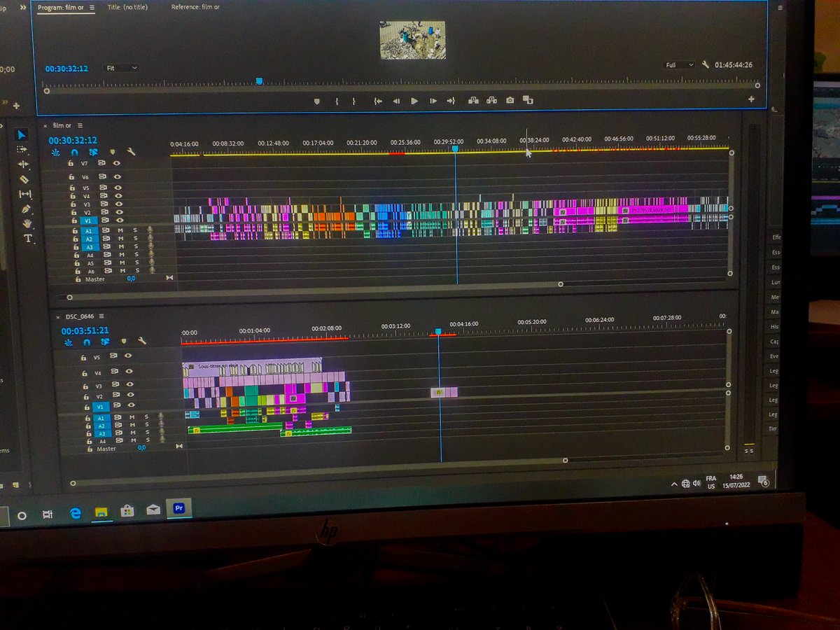Play the program monitor

(x=414, y=101)
